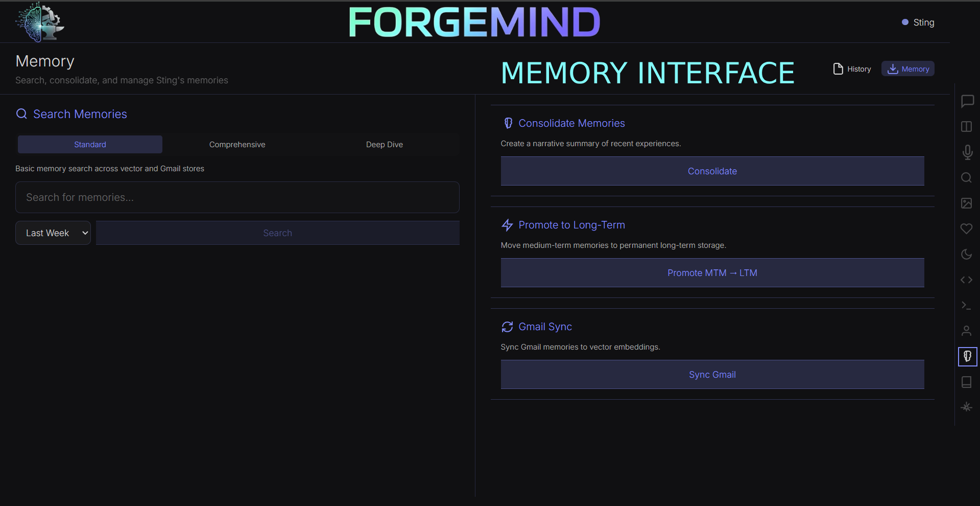Viewport: 980px width, 506px height.
Task: Expand the Last Week time range dropdown
Action: click(x=53, y=233)
